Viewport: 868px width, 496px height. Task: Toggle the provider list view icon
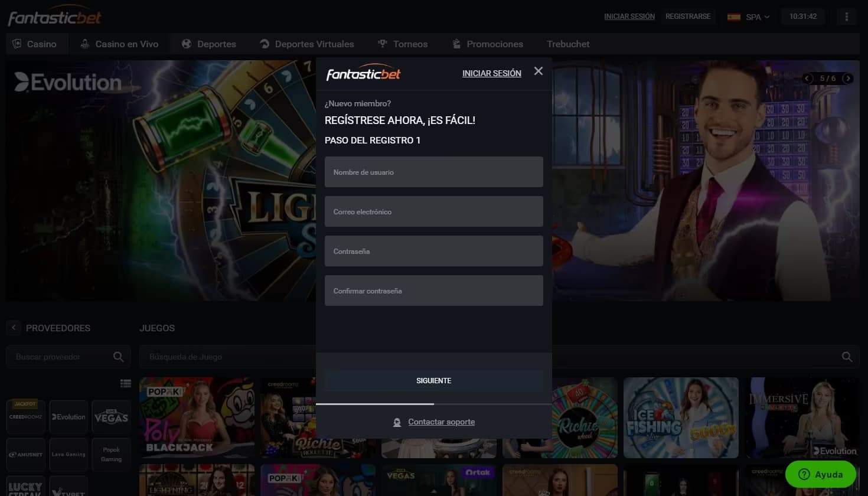click(x=126, y=383)
